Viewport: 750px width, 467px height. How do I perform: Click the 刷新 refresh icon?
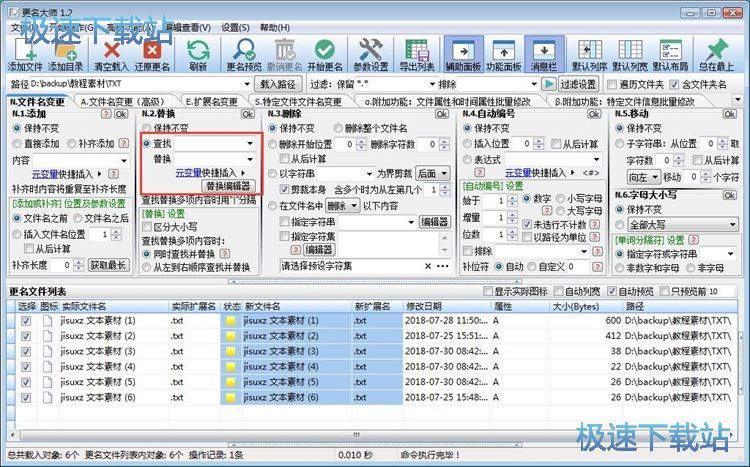click(198, 54)
